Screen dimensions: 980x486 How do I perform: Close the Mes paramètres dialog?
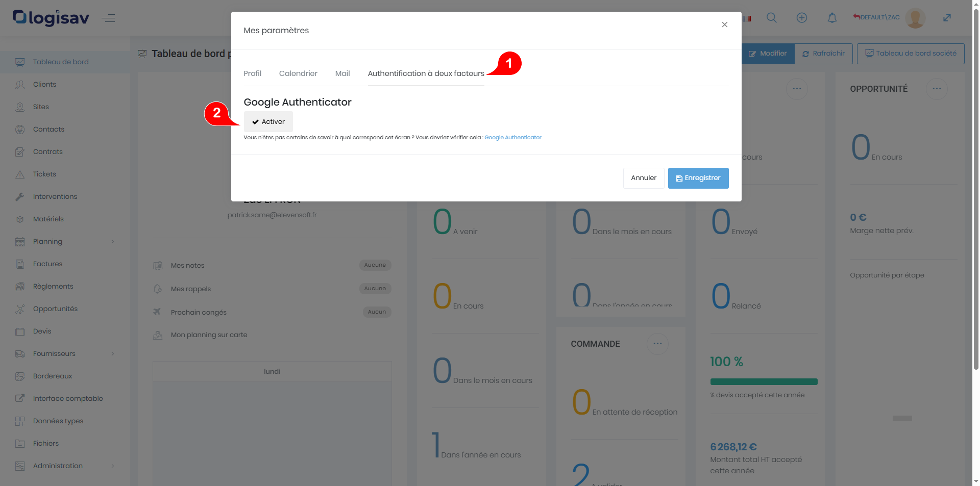pos(724,25)
